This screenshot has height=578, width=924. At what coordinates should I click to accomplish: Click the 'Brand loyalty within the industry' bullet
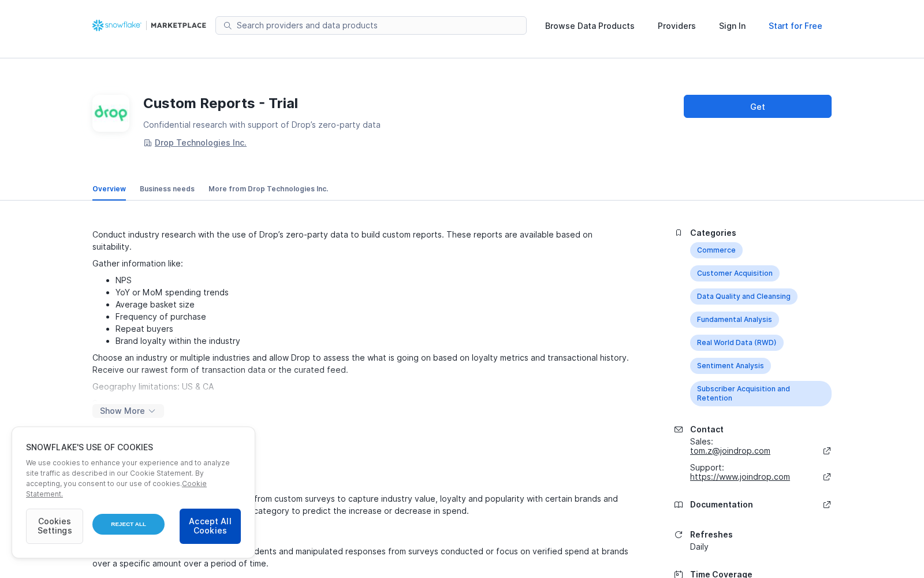pyautogui.click(x=178, y=341)
